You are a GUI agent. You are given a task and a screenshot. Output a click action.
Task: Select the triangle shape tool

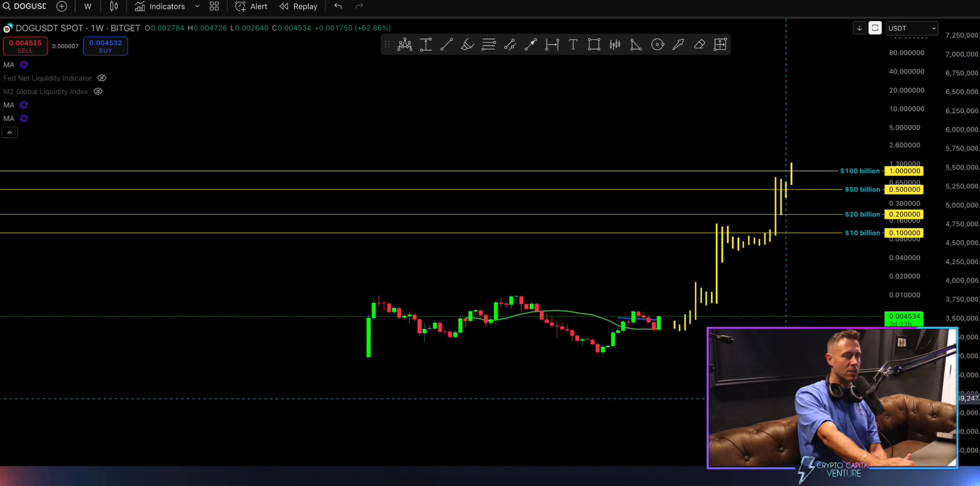coord(636,44)
